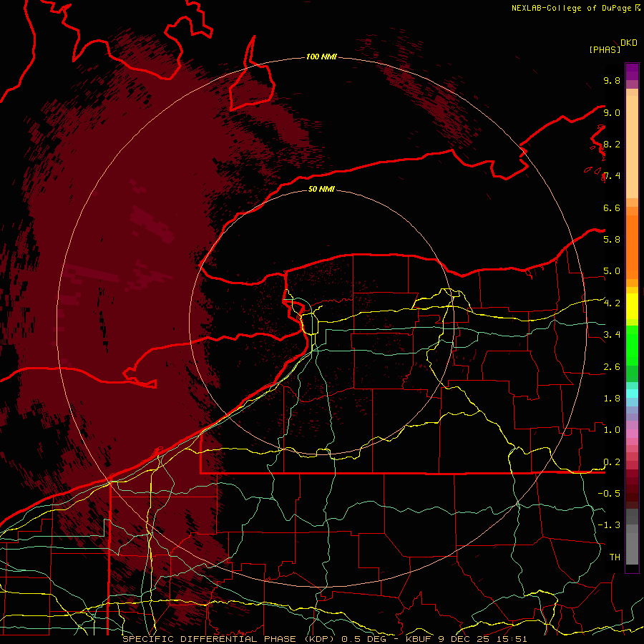Click the 5.0 value on the scale
This screenshot has width=644, height=644.
click(x=612, y=271)
